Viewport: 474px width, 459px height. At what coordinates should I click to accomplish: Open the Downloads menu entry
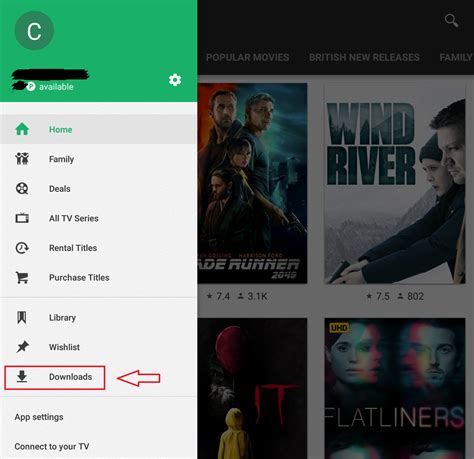pos(98,377)
